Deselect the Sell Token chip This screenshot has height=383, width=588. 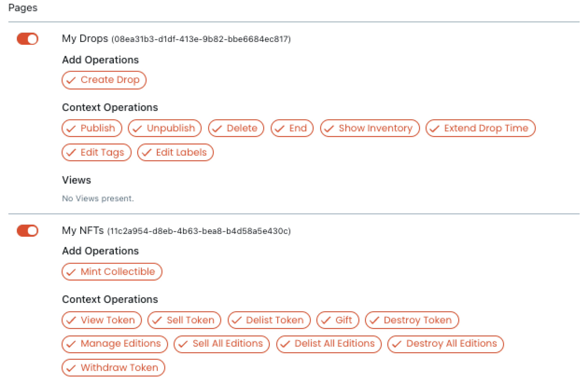(x=184, y=320)
